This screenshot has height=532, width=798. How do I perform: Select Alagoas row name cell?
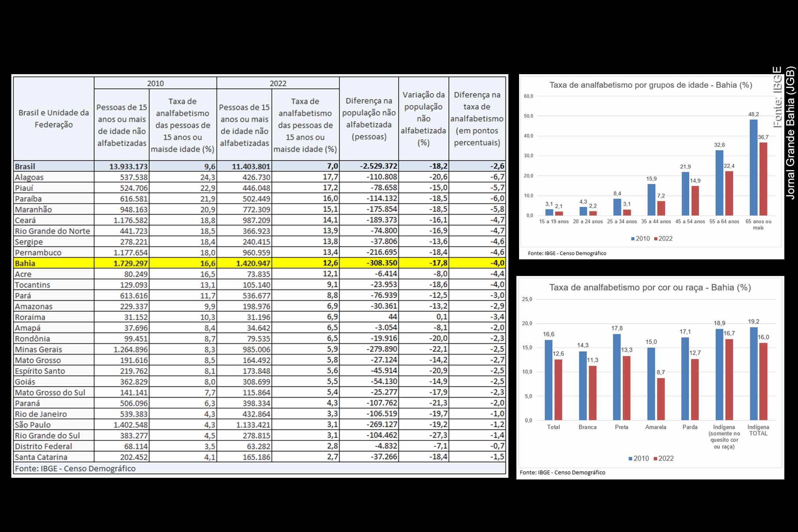tap(29, 177)
